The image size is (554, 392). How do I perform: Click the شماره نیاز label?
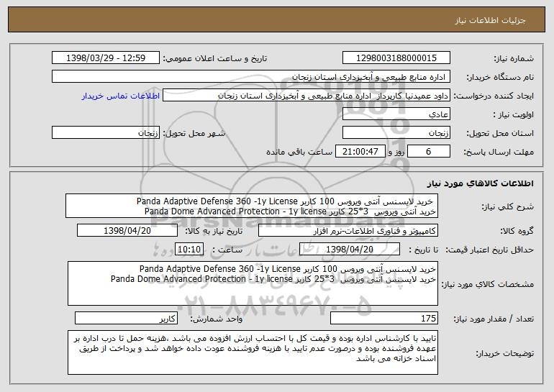coord(515,59)
